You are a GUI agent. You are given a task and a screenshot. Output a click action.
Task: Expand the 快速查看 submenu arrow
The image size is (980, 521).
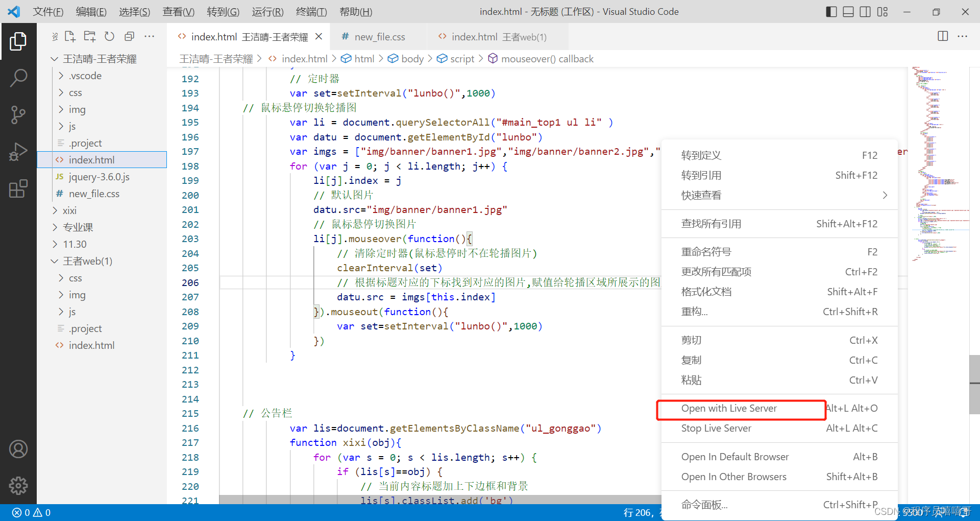pos(885,195)
